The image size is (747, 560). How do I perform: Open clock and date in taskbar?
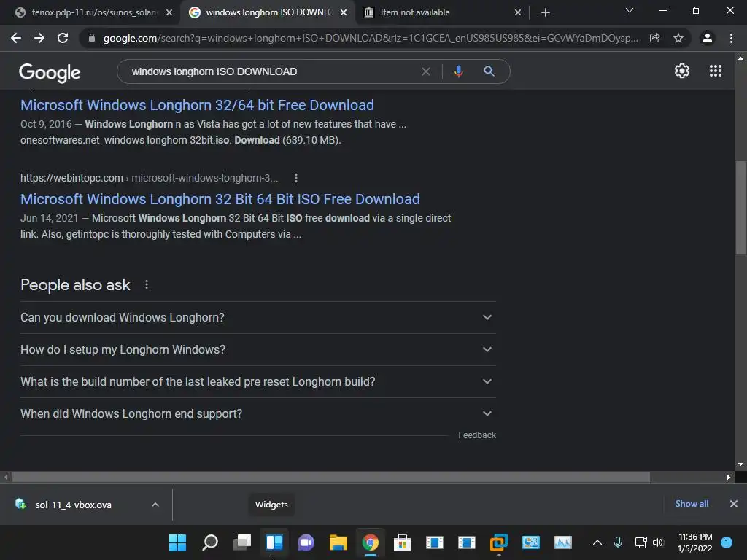point(694,542)
